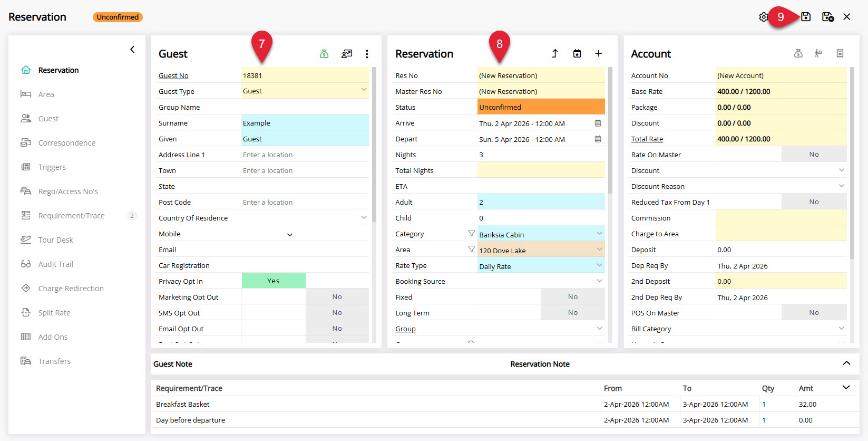Click the Unconfirmed status badge
This screenshot has height=441, width=868.
click(x=118, y=17)
